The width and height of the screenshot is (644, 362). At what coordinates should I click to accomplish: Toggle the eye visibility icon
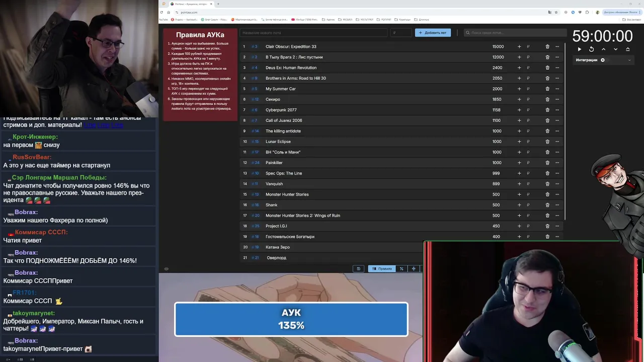(x=166, y=268)
